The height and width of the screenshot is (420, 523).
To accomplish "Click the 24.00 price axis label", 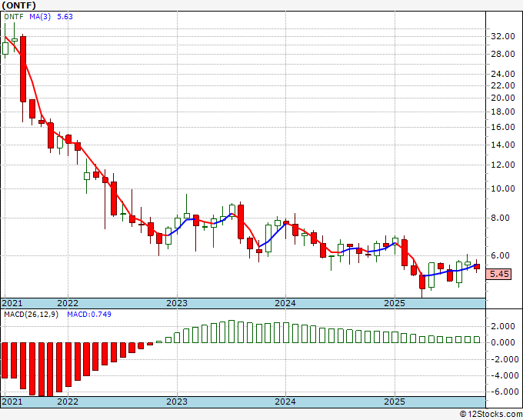I will tap(503, 74).
